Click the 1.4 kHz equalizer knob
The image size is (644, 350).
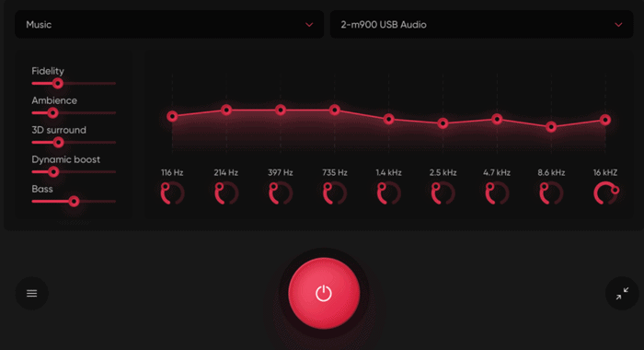pyautogui.click(x=389, y=193)
